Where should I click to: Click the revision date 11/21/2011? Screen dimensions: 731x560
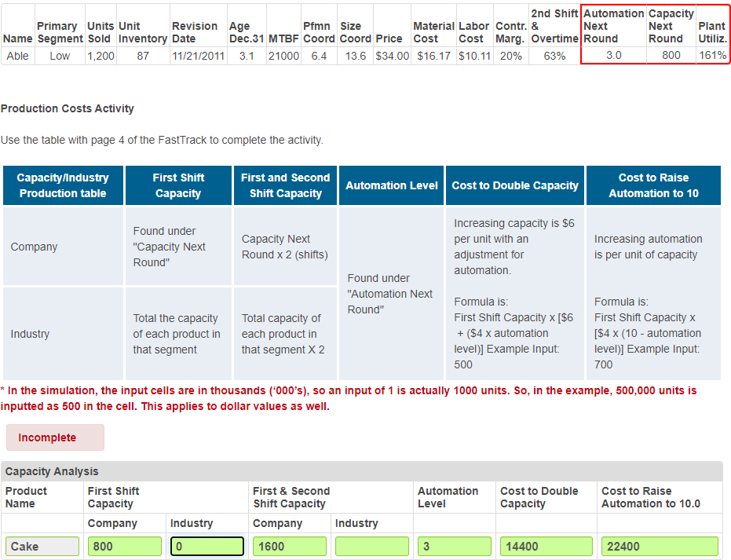pos(198,56)
